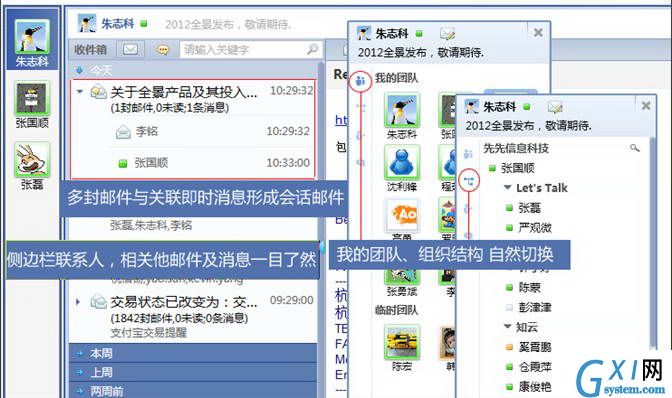This screenshot has height=398, width=672.
Task: Select sender line 支付宝交易提醒
Action: (x=149, y=333)
